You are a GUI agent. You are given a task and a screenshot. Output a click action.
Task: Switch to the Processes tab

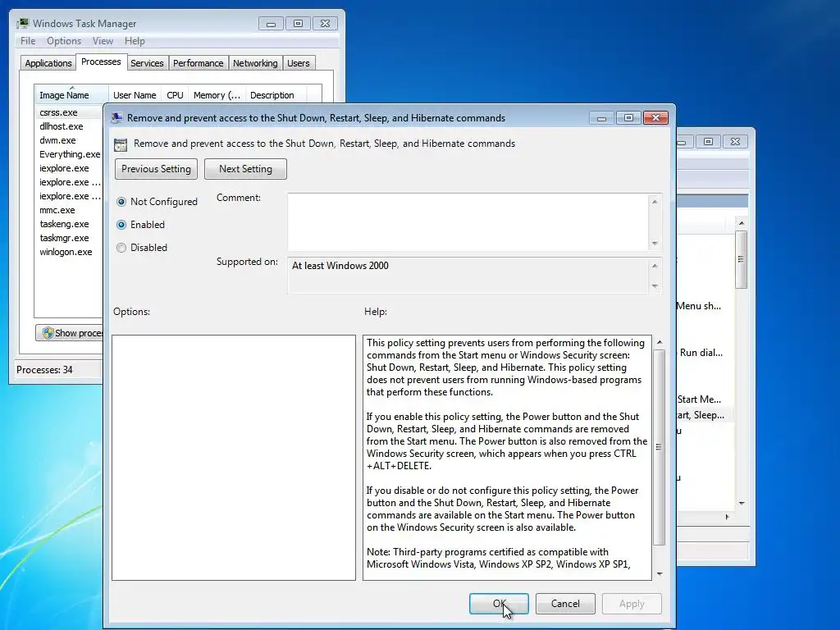point(101,62)
